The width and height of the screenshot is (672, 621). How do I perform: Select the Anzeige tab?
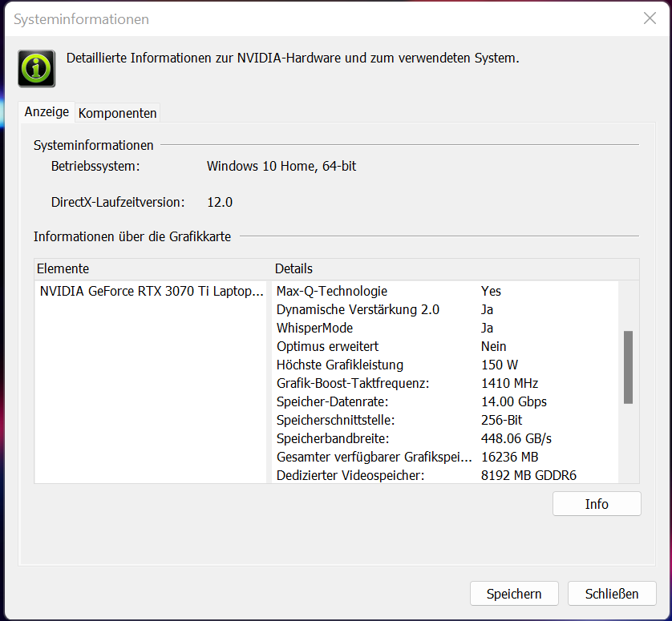pyautogui.click(x=47, y=112)
